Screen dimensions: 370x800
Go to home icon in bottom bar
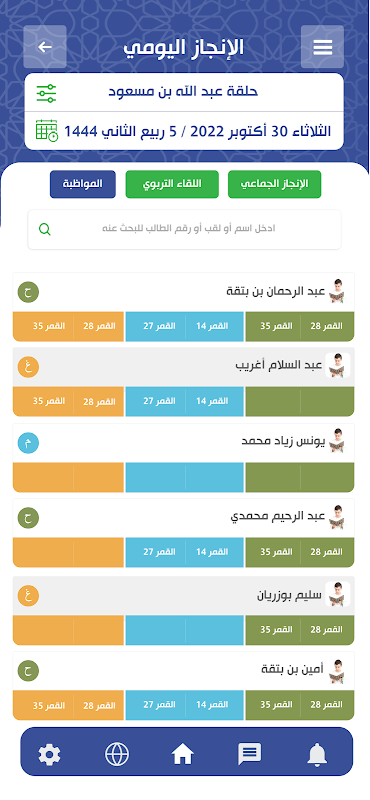pyautogui.click(x=183, y=754)
